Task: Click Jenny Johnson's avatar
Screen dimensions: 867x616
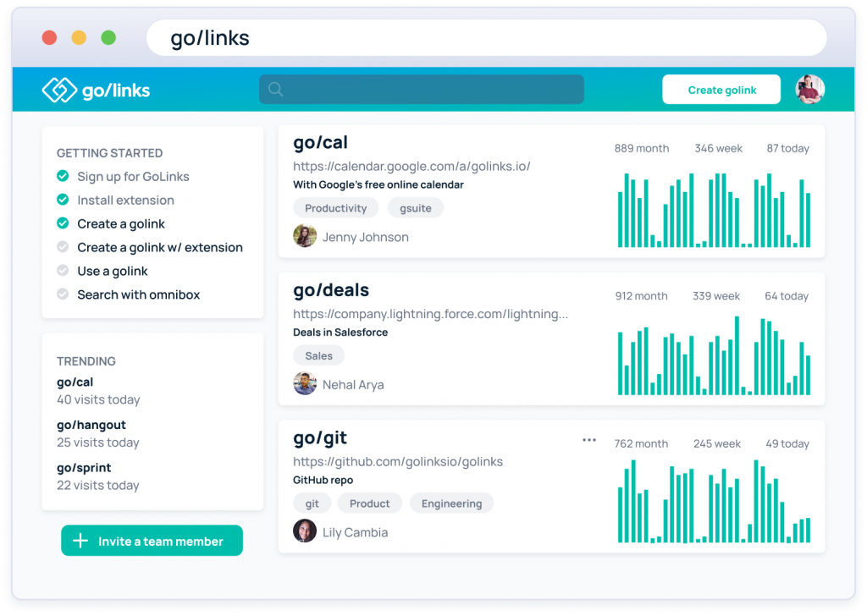Action: pos(305,236)
